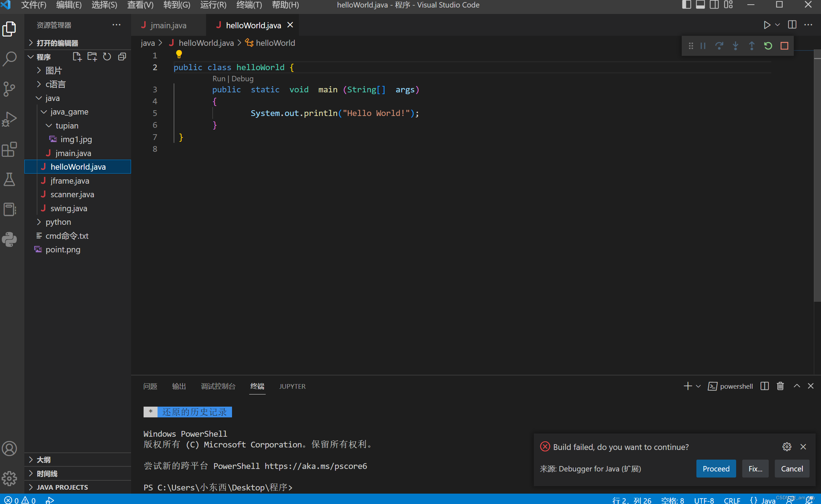
Task: Click the debug Restart green arrow
Action: point(768,46)
